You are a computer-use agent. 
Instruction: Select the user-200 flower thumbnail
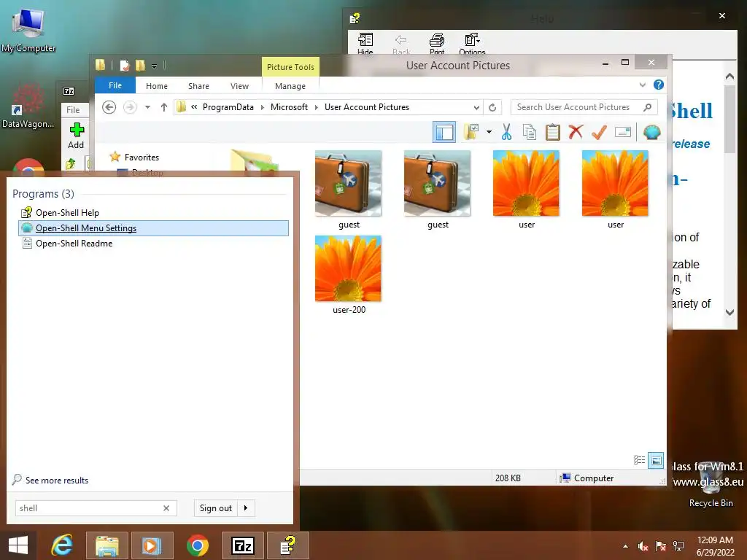pos(348,268)
